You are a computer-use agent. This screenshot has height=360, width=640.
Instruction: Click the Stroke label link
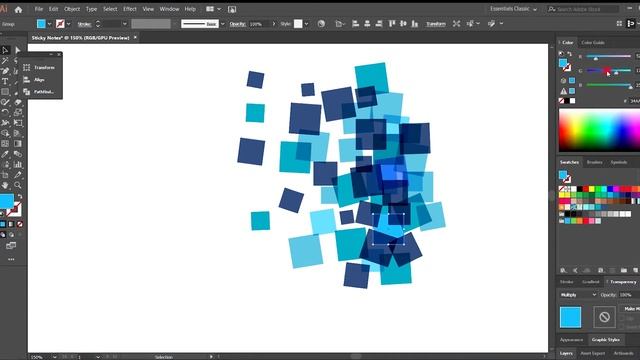point(84,24)
